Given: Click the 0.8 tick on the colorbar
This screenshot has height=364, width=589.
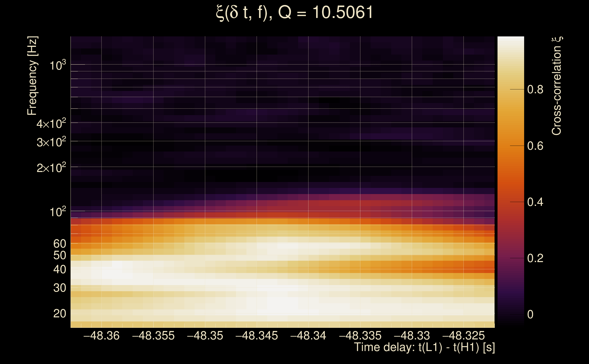Looking at the screenshot, I should (x=535, y=90).
